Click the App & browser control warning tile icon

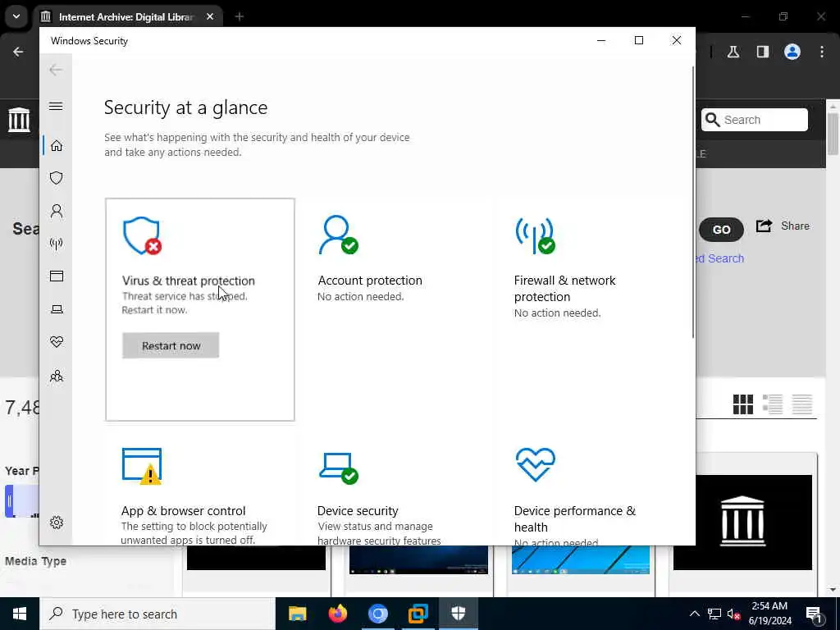tap(142, 467)
